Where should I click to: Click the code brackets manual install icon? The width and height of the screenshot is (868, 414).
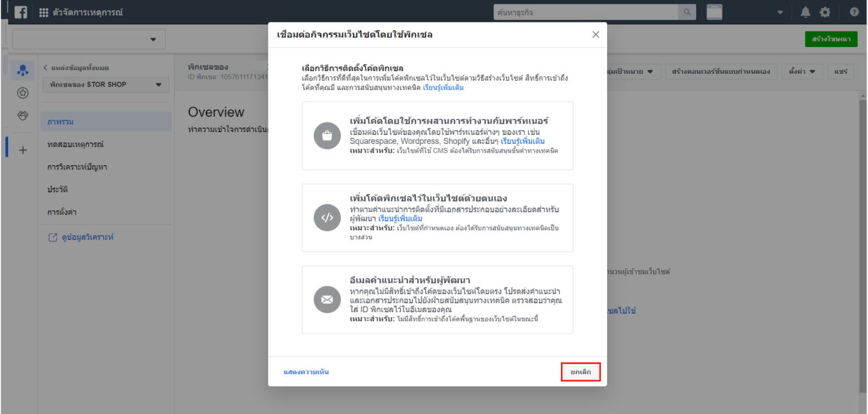click(x=327, y=218)
